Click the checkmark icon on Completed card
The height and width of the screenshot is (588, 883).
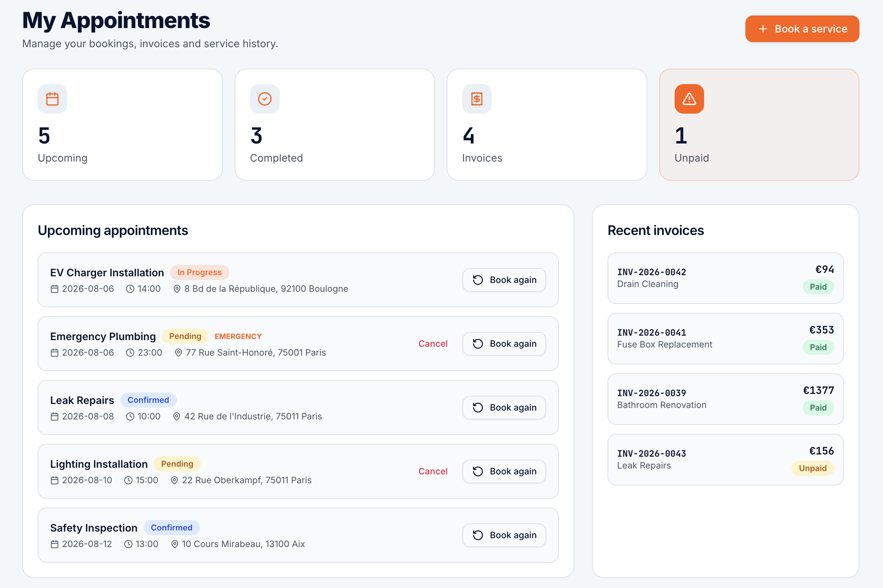265,99
